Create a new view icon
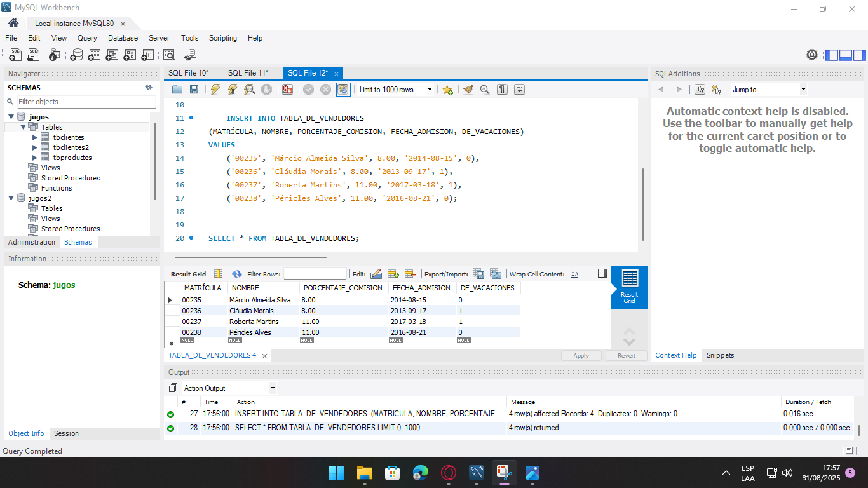Viewport: 868px width, 488px height. coord(112,55)
